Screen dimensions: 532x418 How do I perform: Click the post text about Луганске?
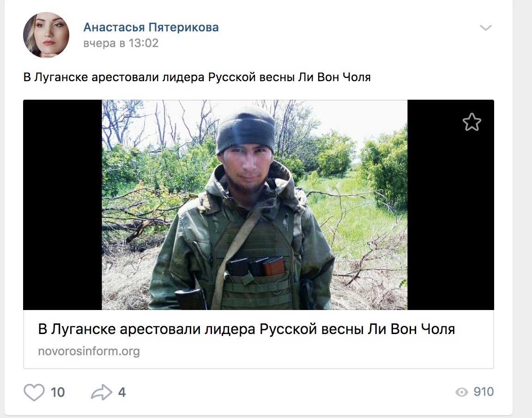[197, 77]
